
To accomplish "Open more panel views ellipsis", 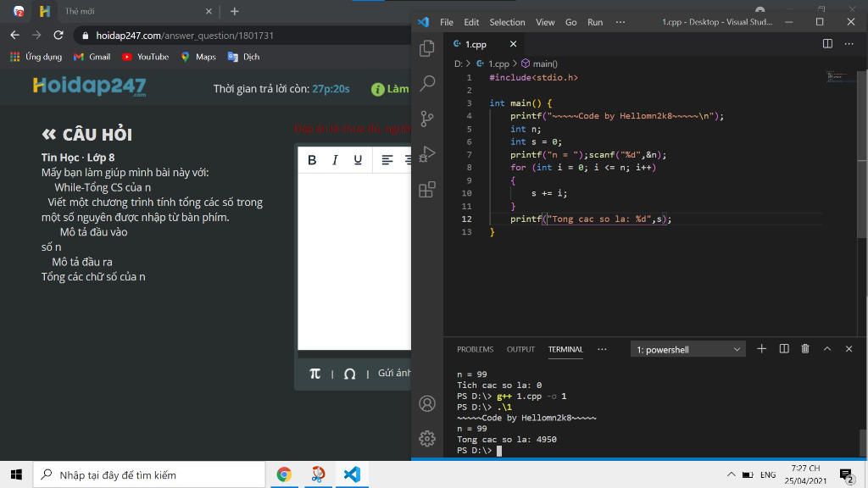I will point(602,349).
